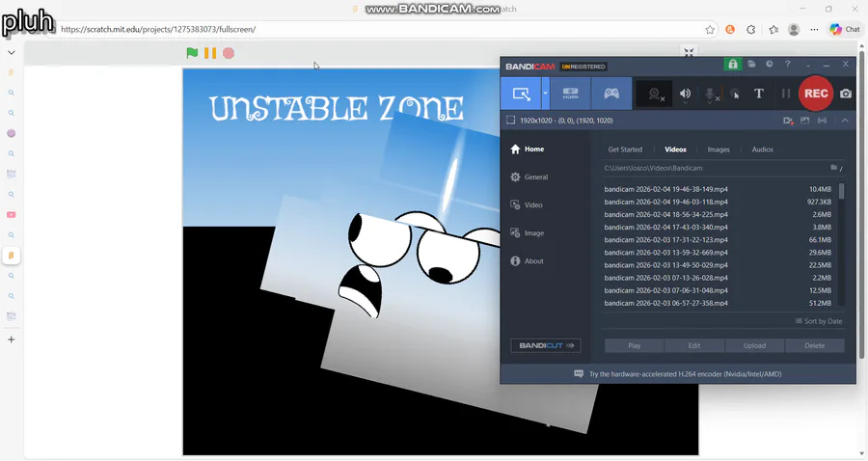Select bandicam 2026-02-03 07-13-26-028.mp4
Viewport: 868px width, 461px height.
coord(718,278)
